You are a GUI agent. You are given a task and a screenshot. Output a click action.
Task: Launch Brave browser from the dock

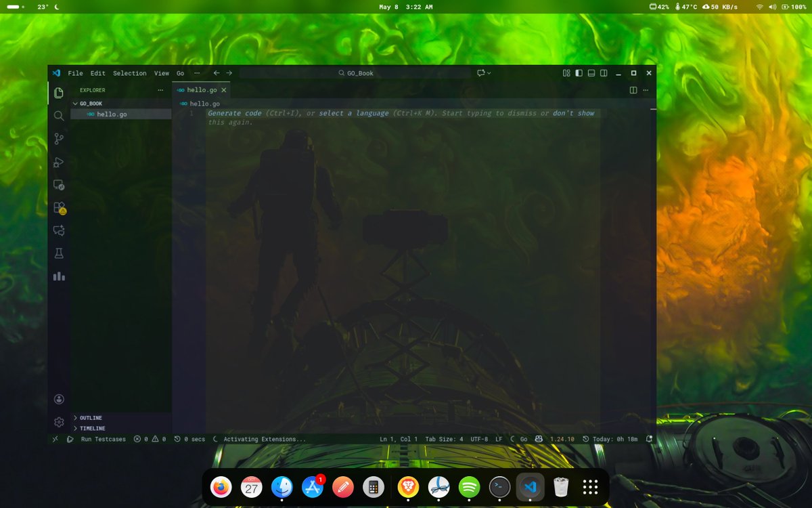[407, 487]
